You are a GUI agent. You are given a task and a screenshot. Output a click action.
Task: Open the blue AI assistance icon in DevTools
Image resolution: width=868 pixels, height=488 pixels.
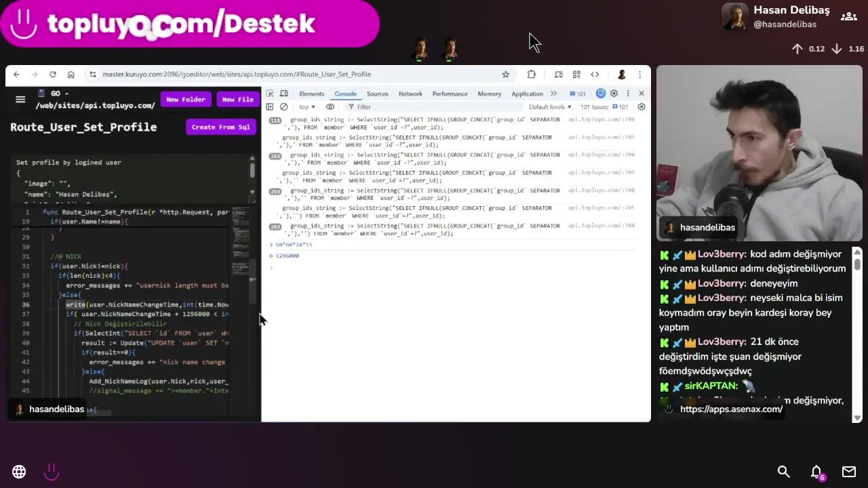[x=600, y=94]
